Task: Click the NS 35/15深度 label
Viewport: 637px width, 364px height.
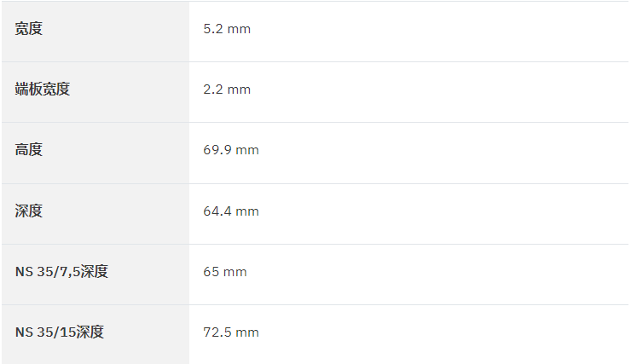Action: (x=60, y=332)
